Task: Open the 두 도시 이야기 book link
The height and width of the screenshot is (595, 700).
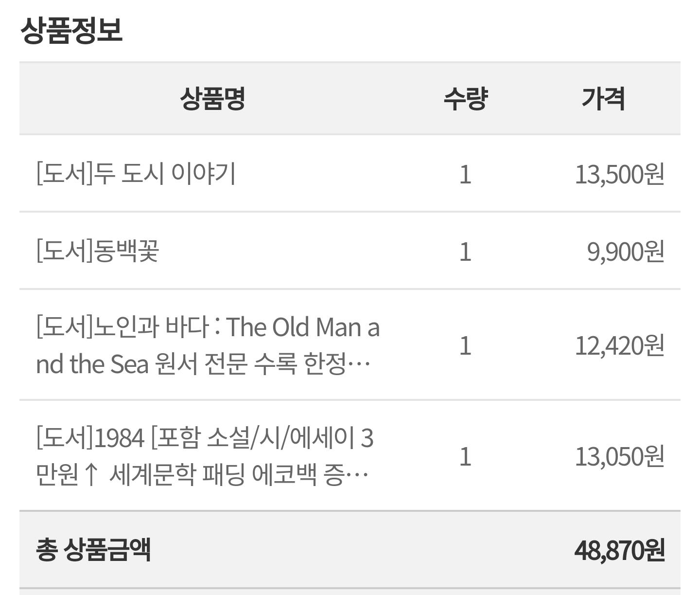Action: point(136,174)
